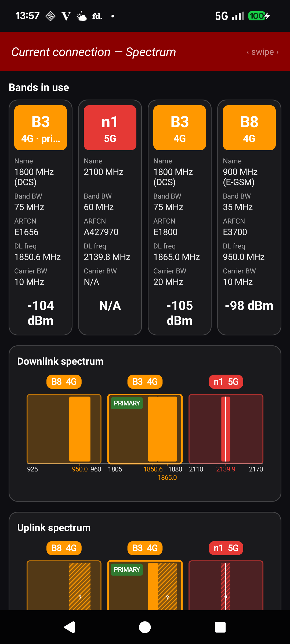This screenshot has width=290, height=644.
Task: Open the B3 4G primary band badge
Action: coord(41,128)
